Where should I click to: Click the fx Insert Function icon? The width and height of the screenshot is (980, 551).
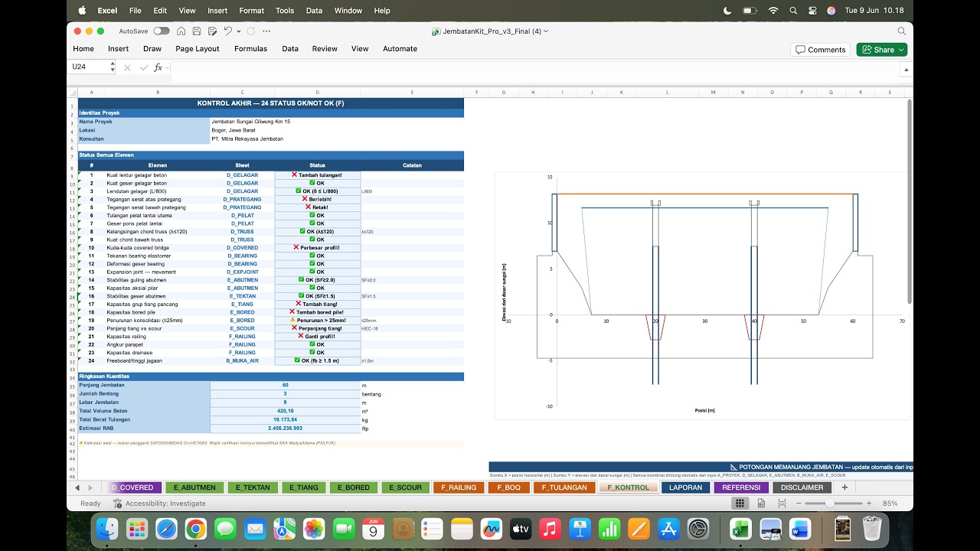click(x=158, y=67)
